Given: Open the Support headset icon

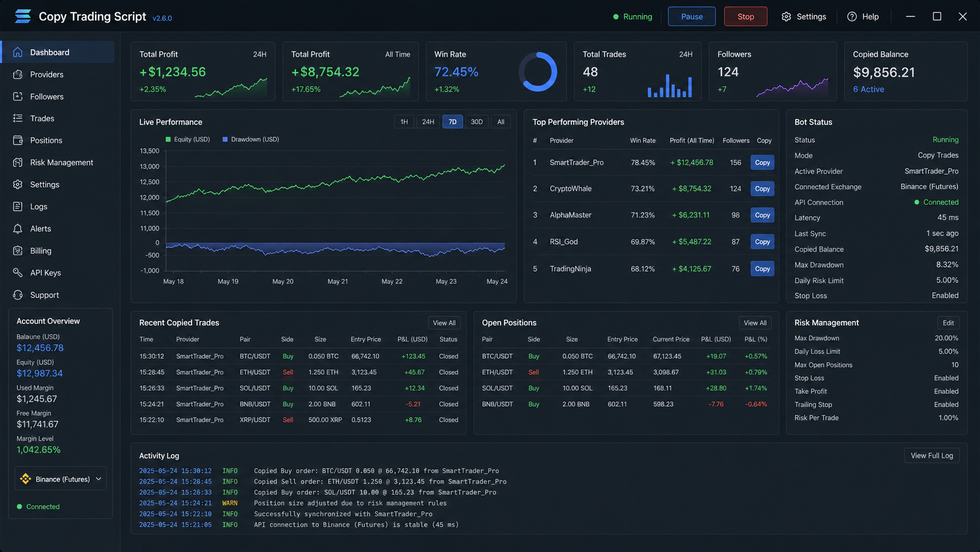Looking at the screenshot, I should point(18,295).
